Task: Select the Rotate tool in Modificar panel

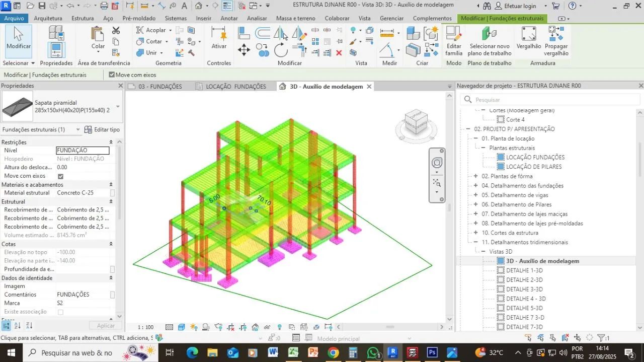Action: [x=281, y=50]
